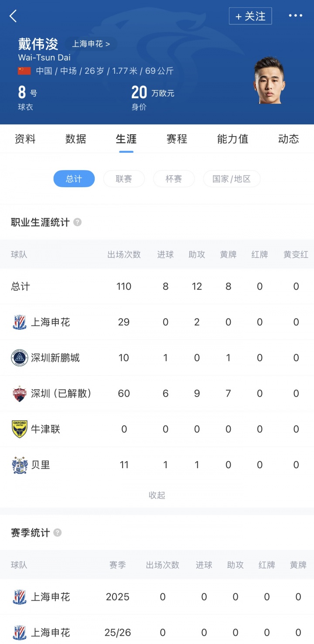Tap the back arrow icon
314x644 pixels.
(x=13, y=16)
